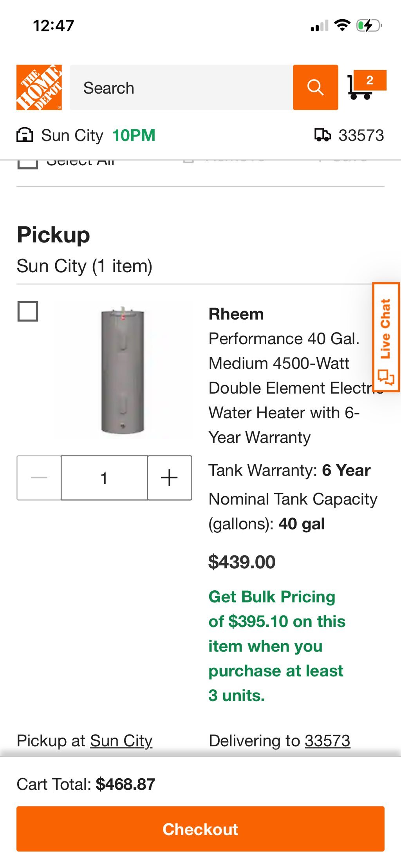
Task: Tap ZIP code 33573 in the header
Action: (x=361, y=136)
